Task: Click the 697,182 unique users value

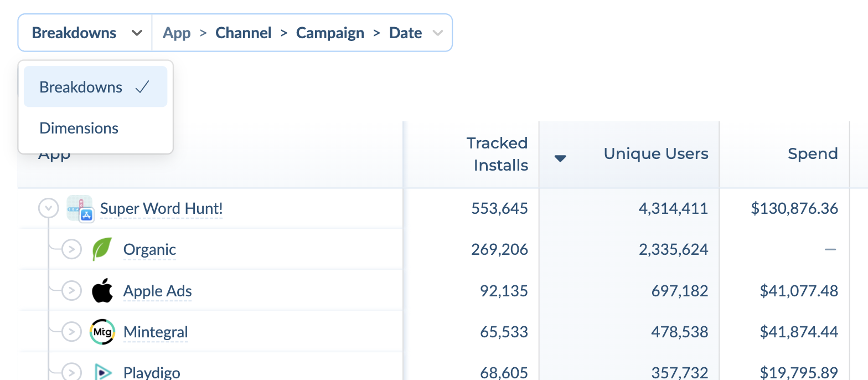Action: pos(680,290)
